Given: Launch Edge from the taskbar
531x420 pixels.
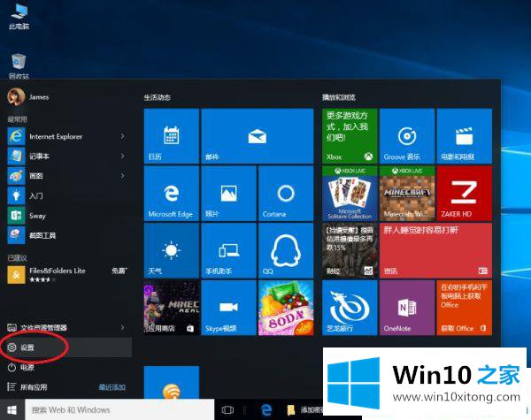Looking at the screenshot, I should [267, 410].
